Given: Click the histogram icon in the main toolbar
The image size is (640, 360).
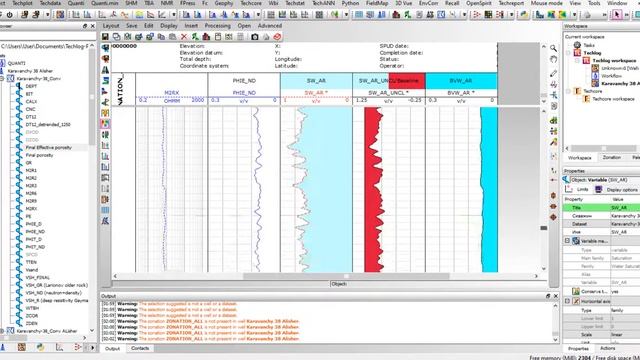Looking at the screenshot, I should (x=87, y=15).
